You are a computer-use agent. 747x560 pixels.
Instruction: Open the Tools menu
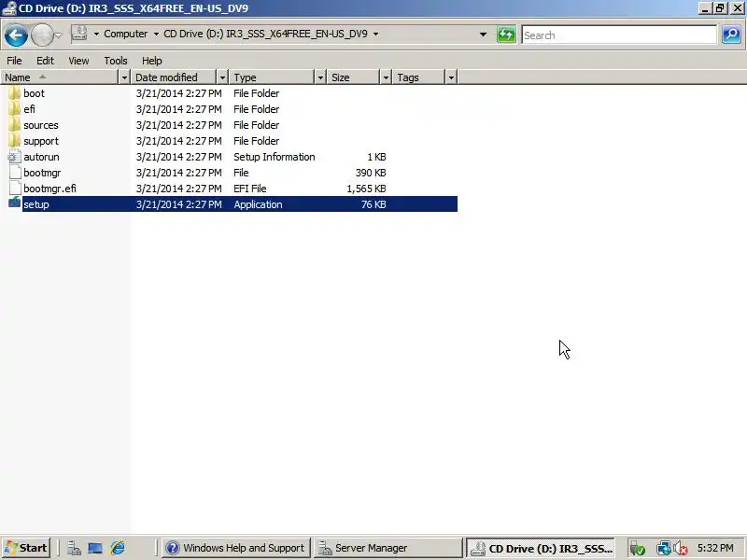click(x=115, y=61)
